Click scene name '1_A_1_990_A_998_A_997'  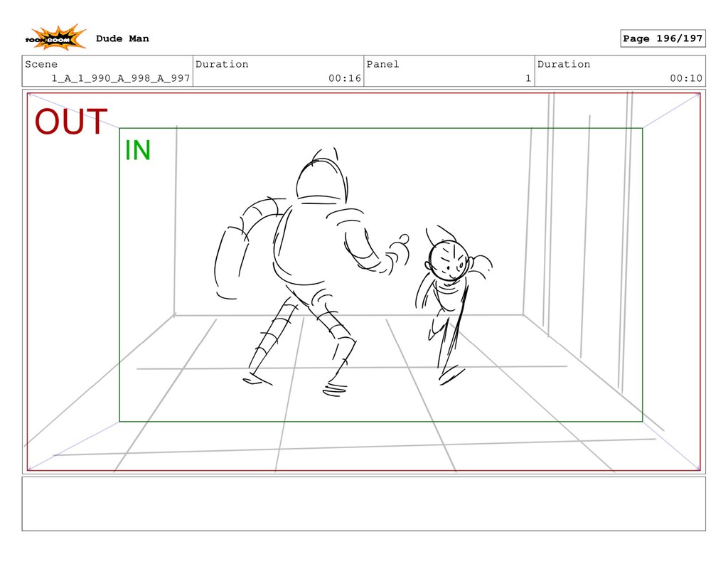click(x=121, y=78)
